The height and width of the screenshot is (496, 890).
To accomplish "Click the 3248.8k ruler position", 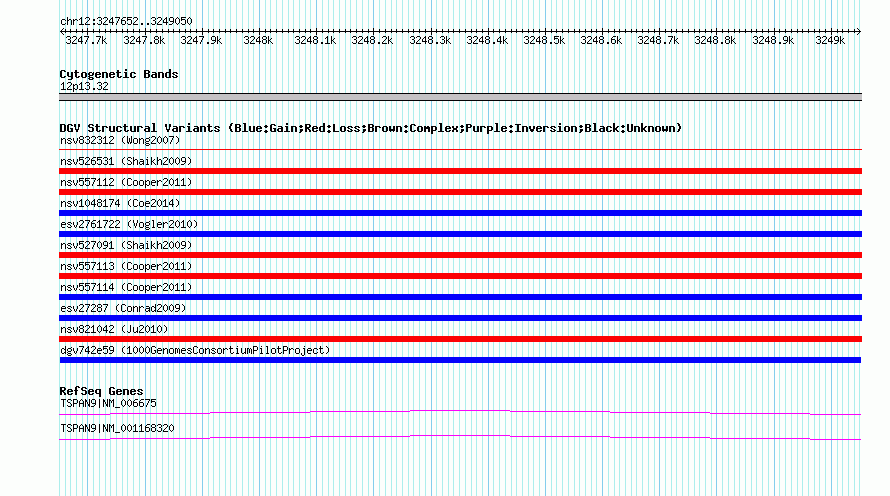I will (x=715, y=40).
